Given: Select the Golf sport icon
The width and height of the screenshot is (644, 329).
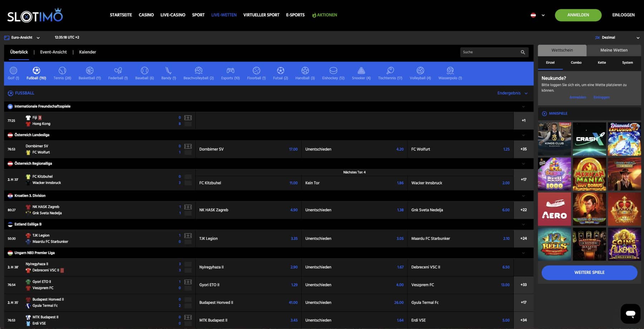Looking at the screenshot, I should [13, 71].
